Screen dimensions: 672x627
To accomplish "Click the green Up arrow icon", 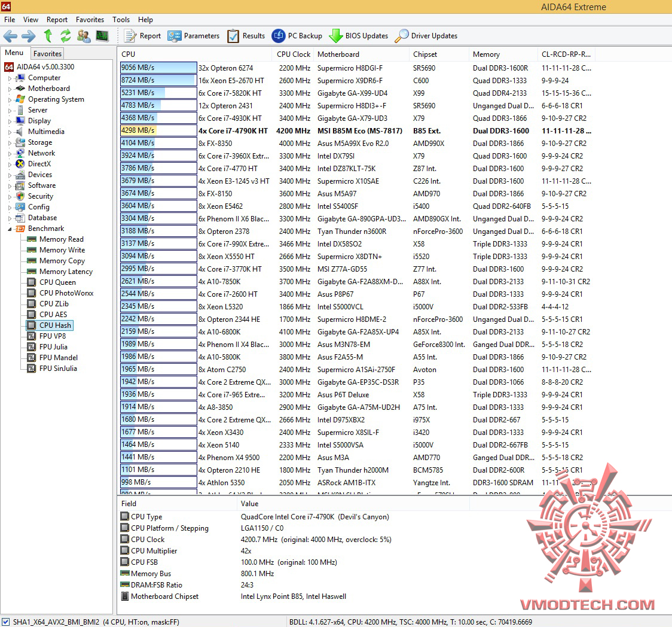I will (48, 36).
